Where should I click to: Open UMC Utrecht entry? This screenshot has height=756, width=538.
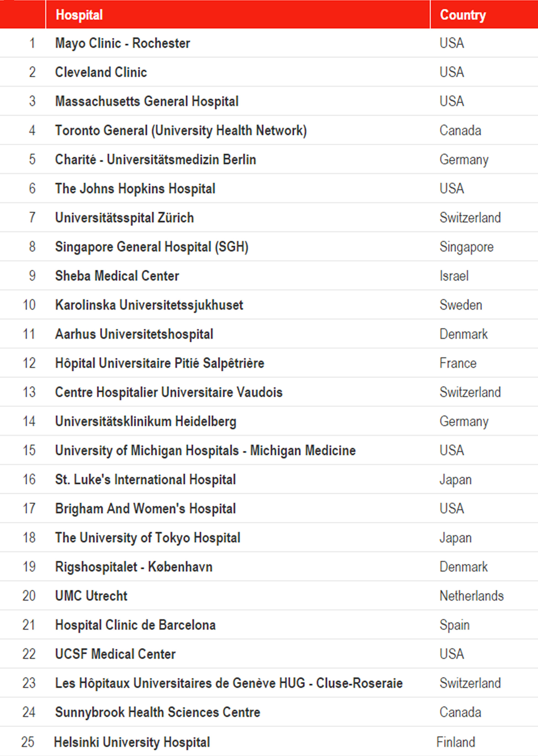(91, 596)
